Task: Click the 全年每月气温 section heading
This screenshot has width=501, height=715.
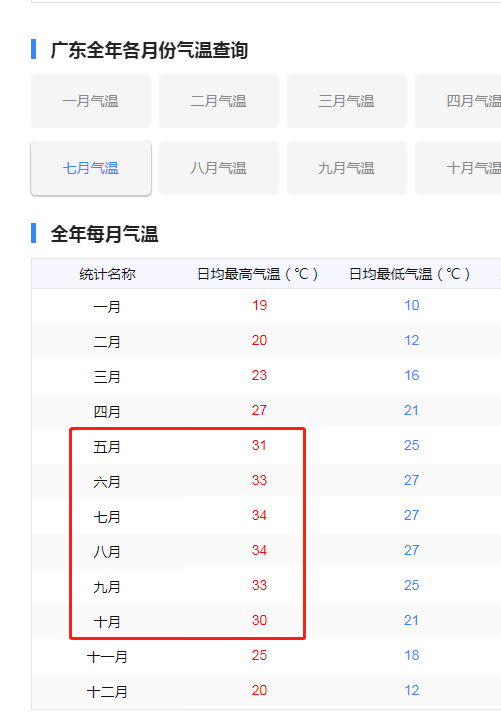Action: (x=104, y=234)
